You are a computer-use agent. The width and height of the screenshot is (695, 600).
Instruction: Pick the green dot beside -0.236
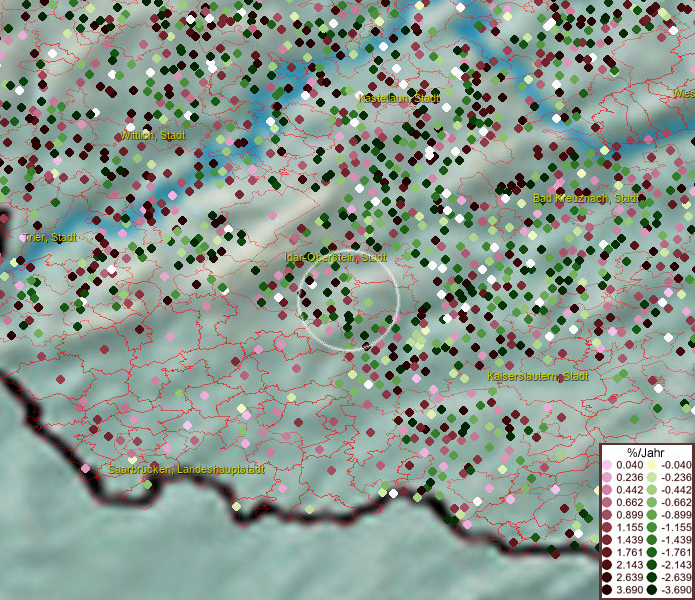point(652,477)
